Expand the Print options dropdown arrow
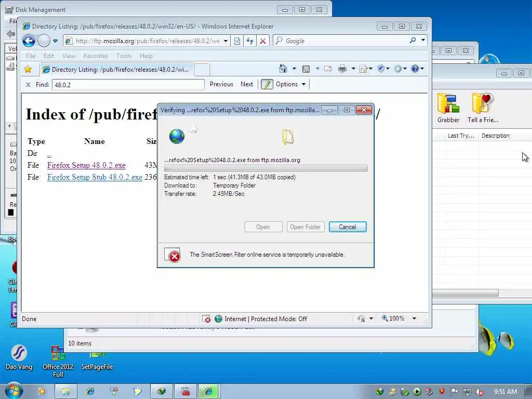The image size is (532, 399). coord(353,69)
